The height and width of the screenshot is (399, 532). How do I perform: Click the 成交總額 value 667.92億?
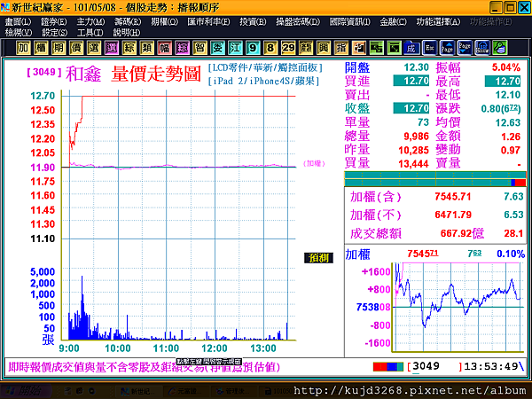(x=462, y=233)
